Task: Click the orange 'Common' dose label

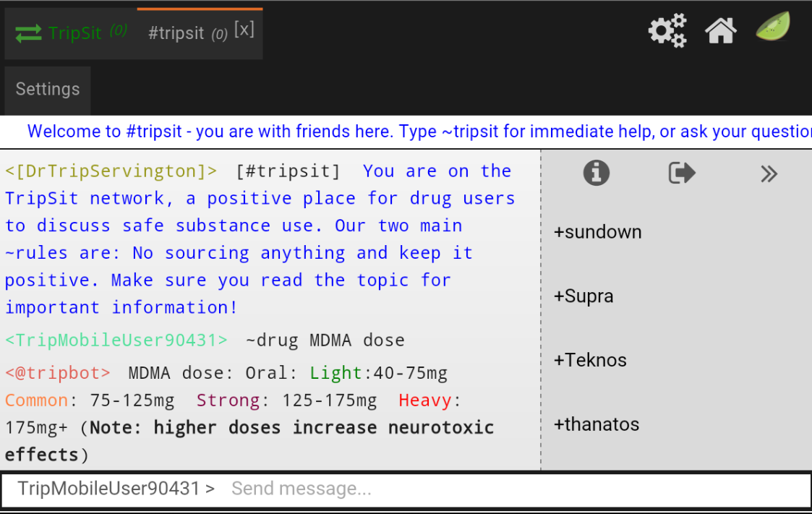Action: coord(36,401)
